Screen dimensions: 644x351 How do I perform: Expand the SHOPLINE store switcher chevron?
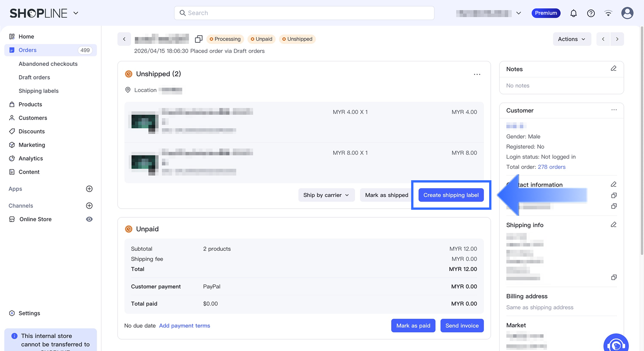tap(76, 13)
